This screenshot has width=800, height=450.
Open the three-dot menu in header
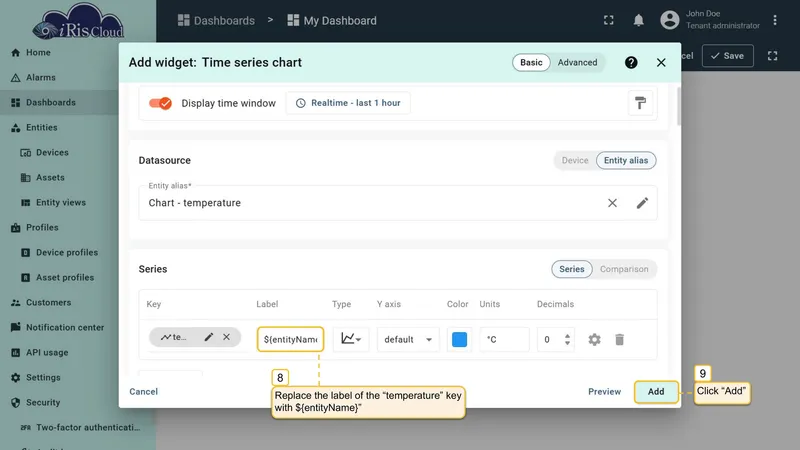pos(775,20)
